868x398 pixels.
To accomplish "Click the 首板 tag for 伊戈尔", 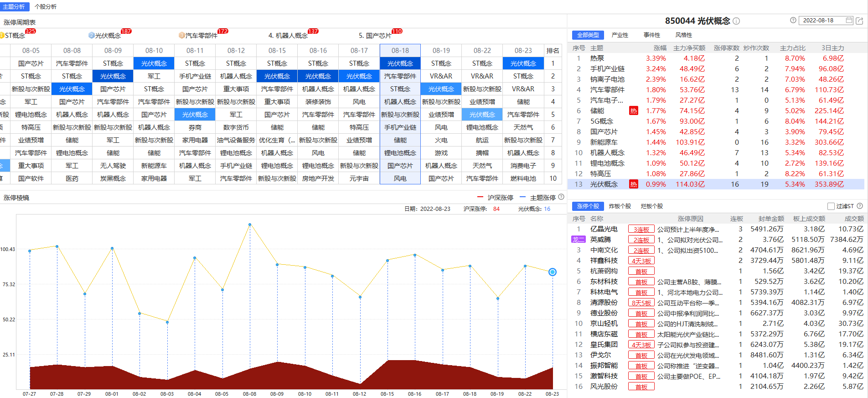I will pyautogui.click(x=641, y=355).
